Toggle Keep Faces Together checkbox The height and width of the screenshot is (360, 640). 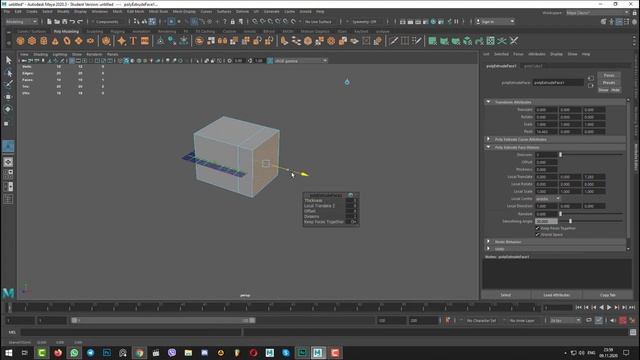tap(538, 228)
